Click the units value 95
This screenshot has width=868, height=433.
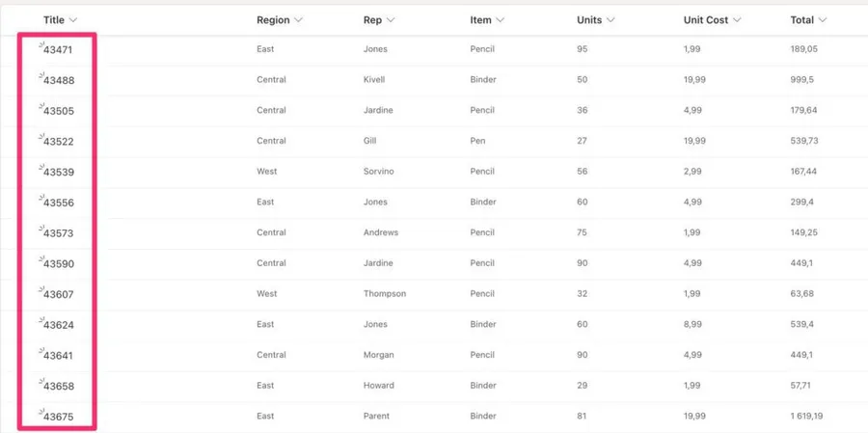(583, 49)
